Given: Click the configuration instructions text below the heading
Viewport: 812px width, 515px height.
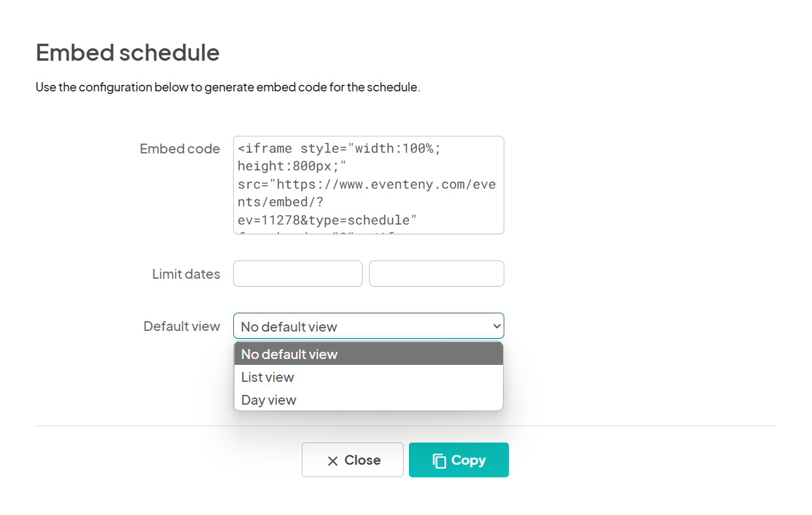Looking at the screenshot, I should tap(228, 87).
